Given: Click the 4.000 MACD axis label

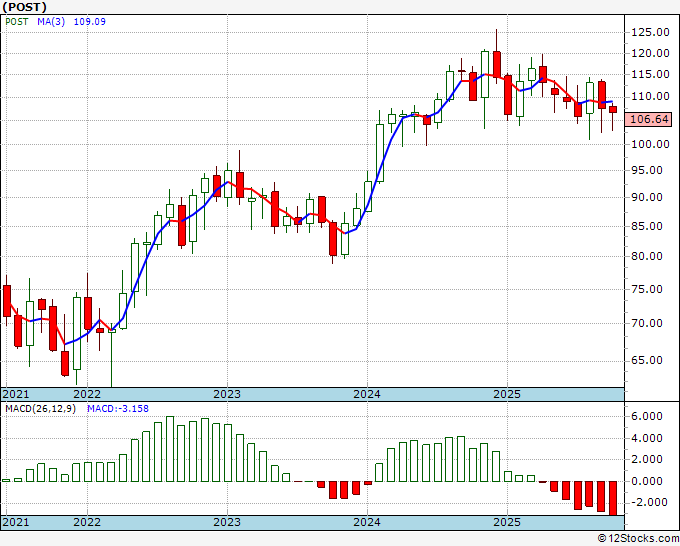Looking at the screenshot, I should click(647, 438).
